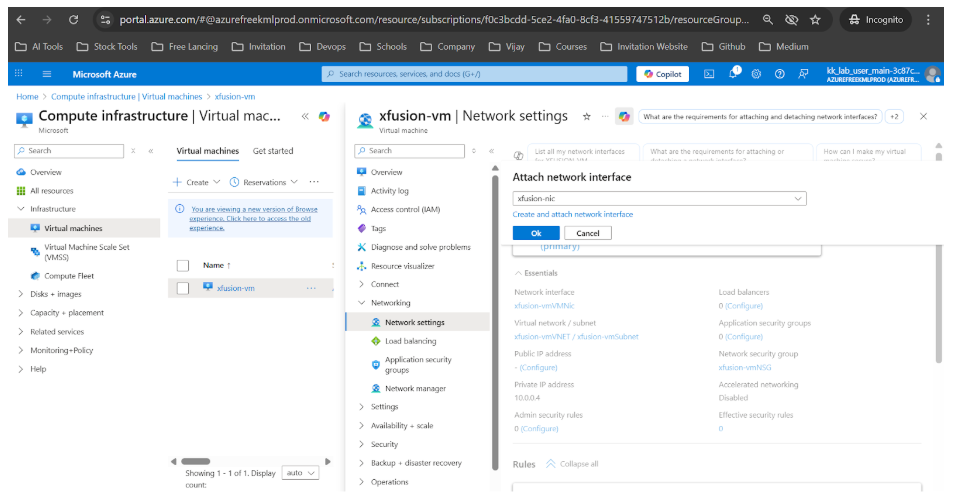Open xfusion-vmNSG network security group link

tap(745, 367)
